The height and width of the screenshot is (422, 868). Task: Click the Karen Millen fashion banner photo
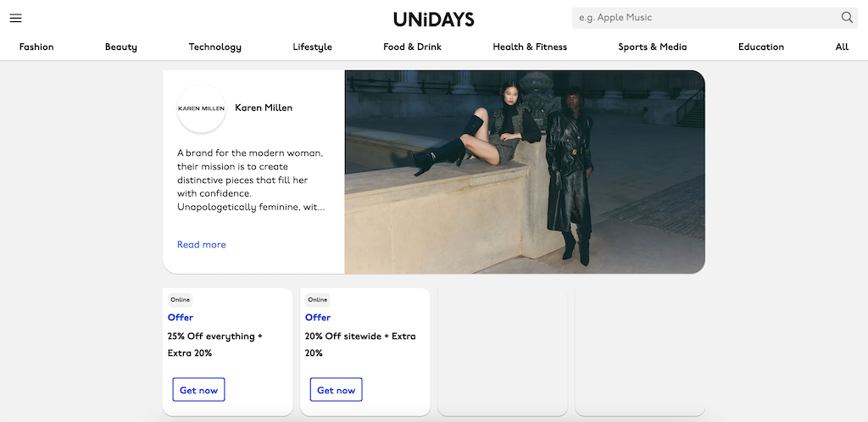(525, 172)
